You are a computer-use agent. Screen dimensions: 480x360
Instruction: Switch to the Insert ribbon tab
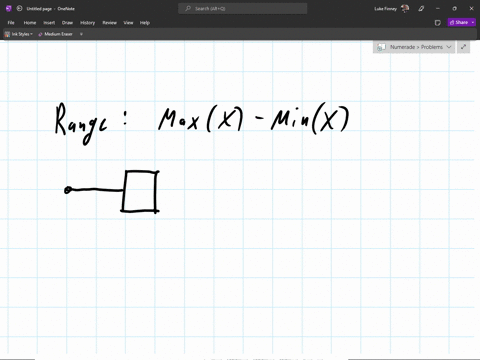(49, 23)
